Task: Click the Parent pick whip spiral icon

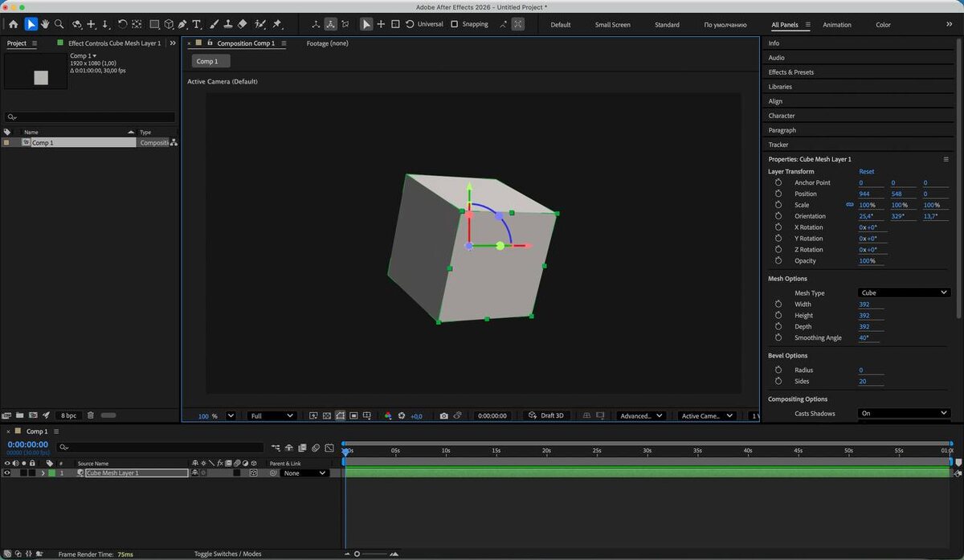Action: click(273, 473)
